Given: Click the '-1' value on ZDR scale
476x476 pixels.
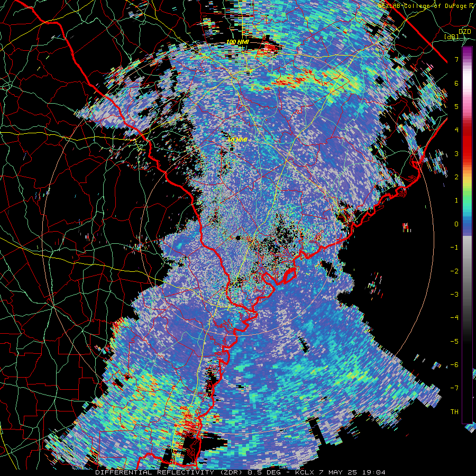Looking at the screenshot, I should tap(454, 248).
